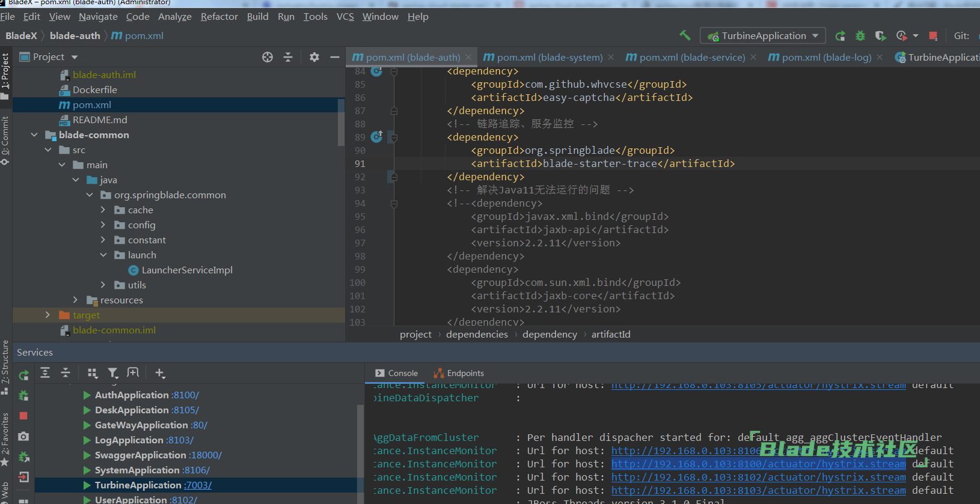Image resolution: width=980 pixels, height=504 pixels.
Task: Click BladeX in the navigation bar
Action: coord(21,36)
